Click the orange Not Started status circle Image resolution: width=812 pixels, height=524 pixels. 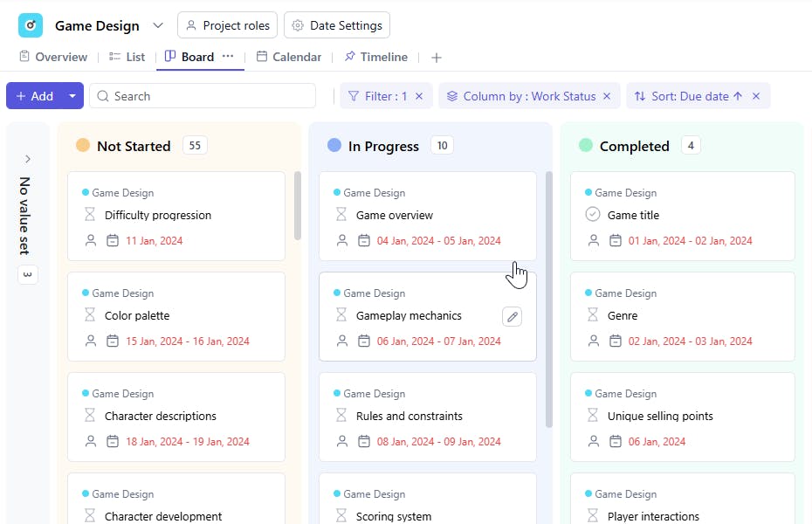click(x=83, y=146)
